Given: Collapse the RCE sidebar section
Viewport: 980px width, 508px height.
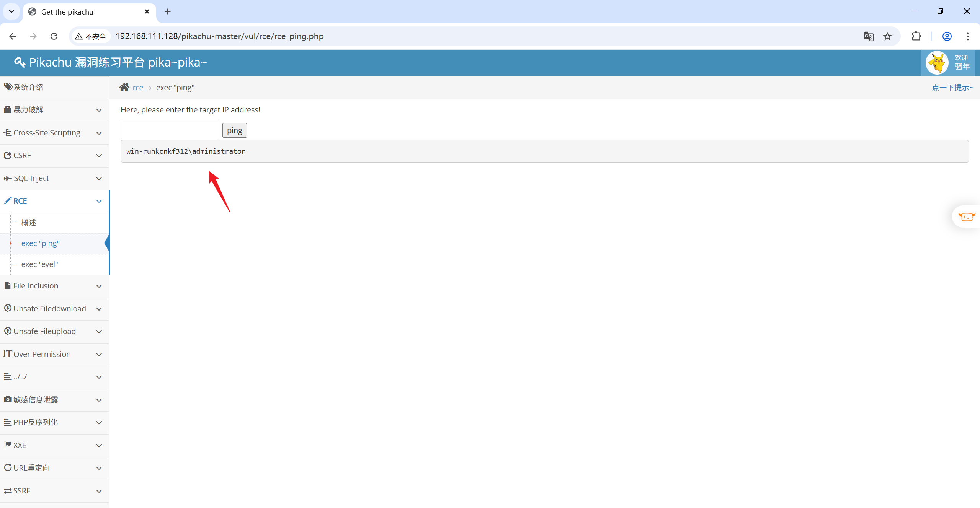Looking at the screenshot, I should pos(54,201).
